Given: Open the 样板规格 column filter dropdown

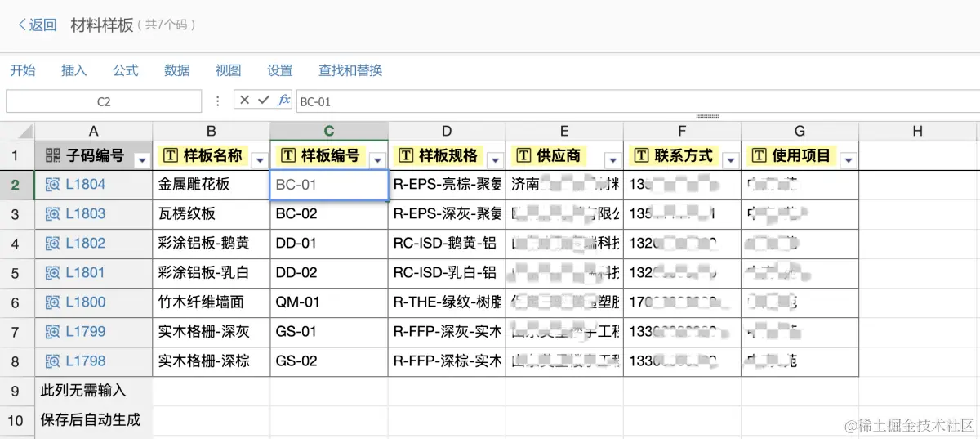Looking at the screenshot, I should pos(495,159).
